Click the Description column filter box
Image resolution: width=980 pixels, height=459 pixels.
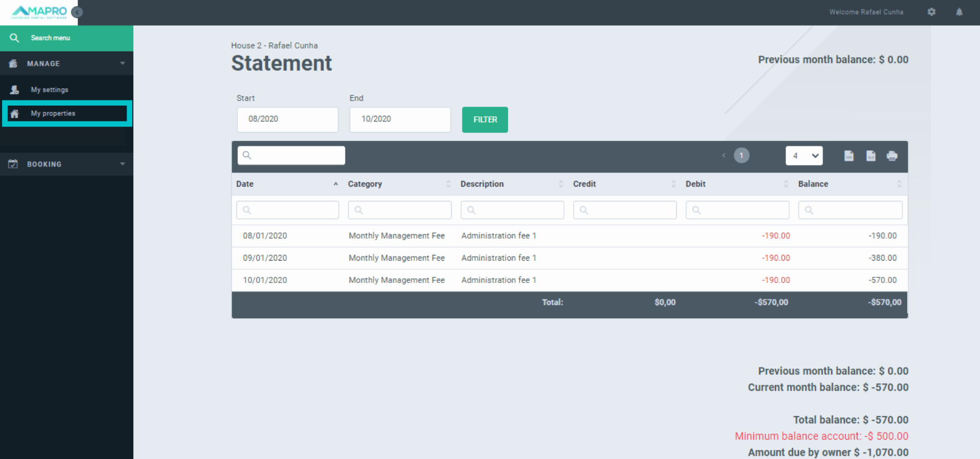[512, 210]
